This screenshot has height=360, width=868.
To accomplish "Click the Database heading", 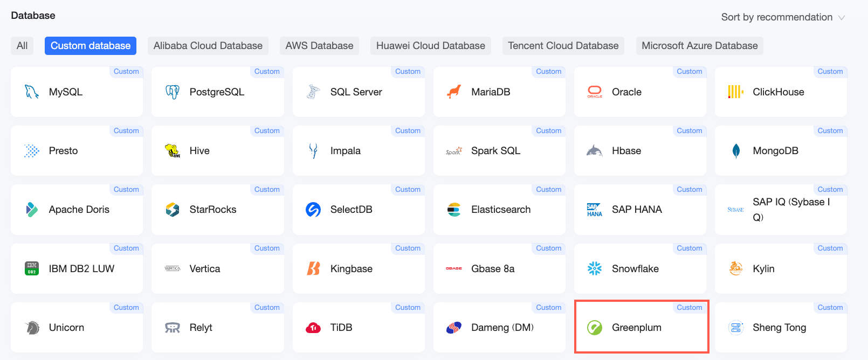I will click(x=33, y=16).
